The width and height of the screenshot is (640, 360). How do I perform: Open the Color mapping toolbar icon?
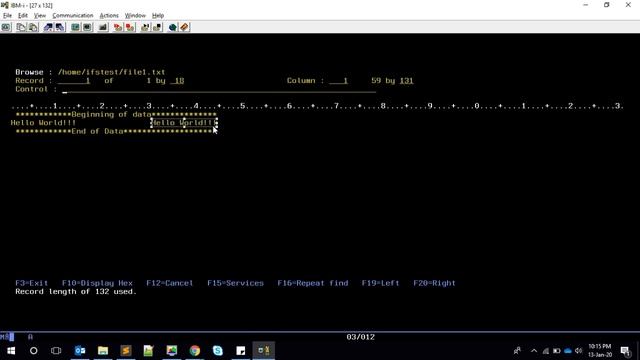pos(87,27)
